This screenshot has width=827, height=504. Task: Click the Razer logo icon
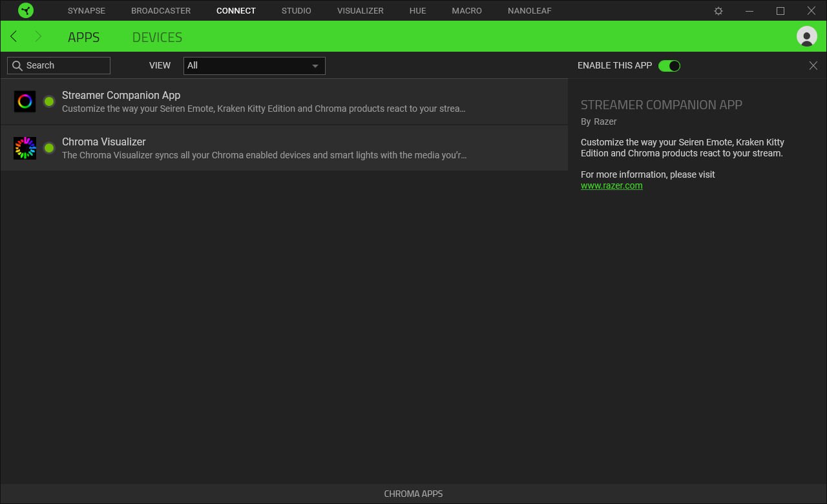pyautogui.click(x=26, y=10)
